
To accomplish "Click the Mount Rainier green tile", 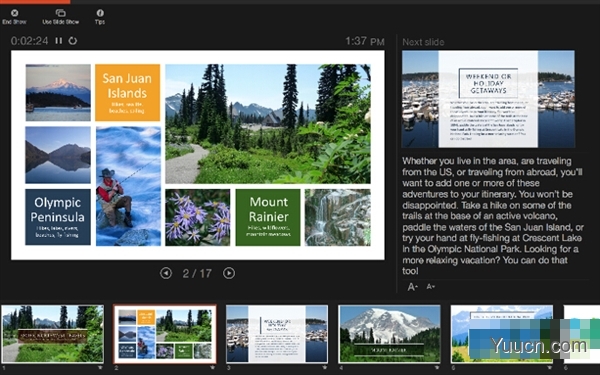I will pyautogui.click(x=268, y=217).
